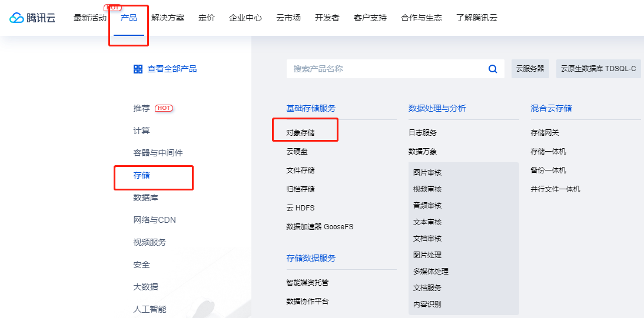Select the 安全 category
This screenshot has height=318, width=644.
pyautogui.click(x=142, y=265)
